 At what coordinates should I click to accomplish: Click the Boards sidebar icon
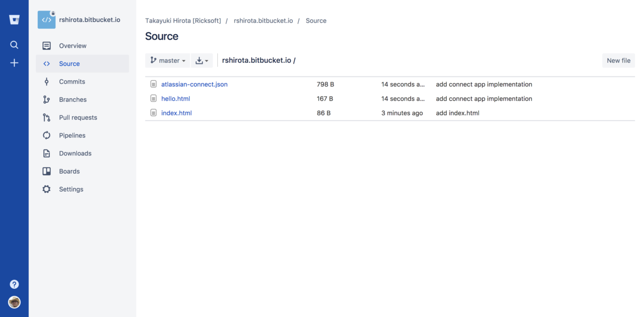(x=47, y=172)
